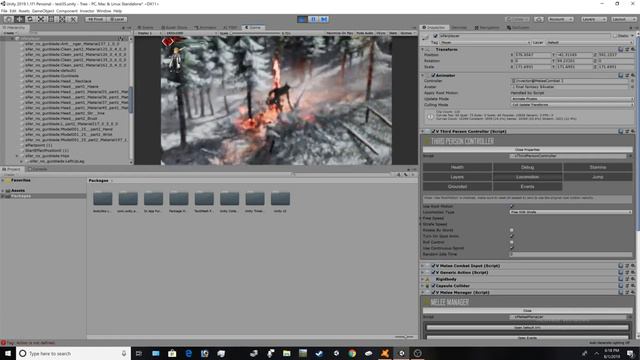Select the Move tool in the toolbar

[19, 19]
